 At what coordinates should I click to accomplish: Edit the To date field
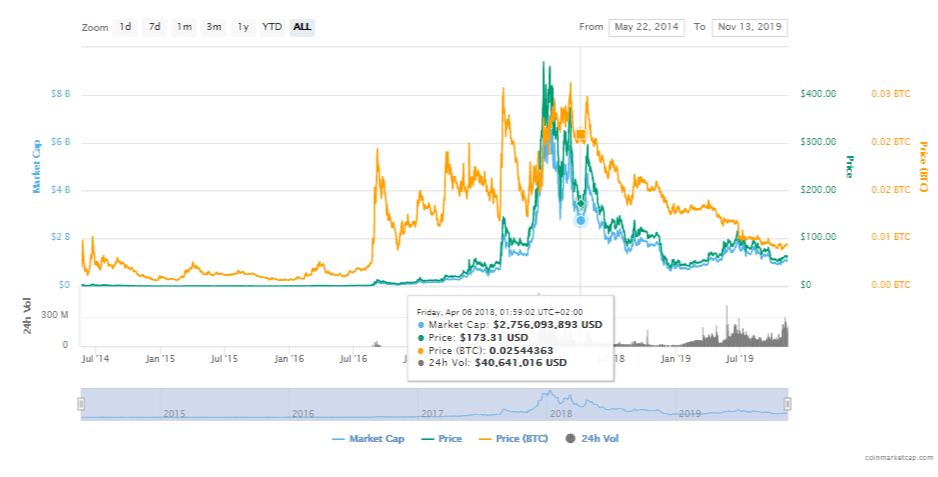(x=749, y=27)
